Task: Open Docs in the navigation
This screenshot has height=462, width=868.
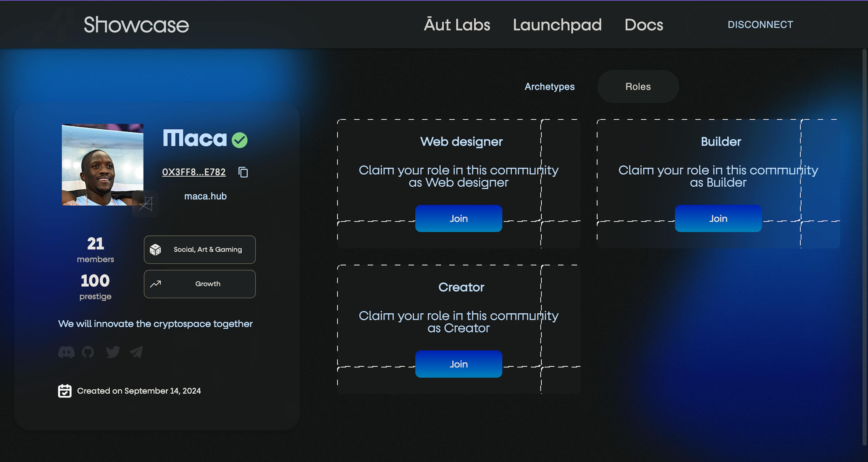Action: [x=644, y=25]
